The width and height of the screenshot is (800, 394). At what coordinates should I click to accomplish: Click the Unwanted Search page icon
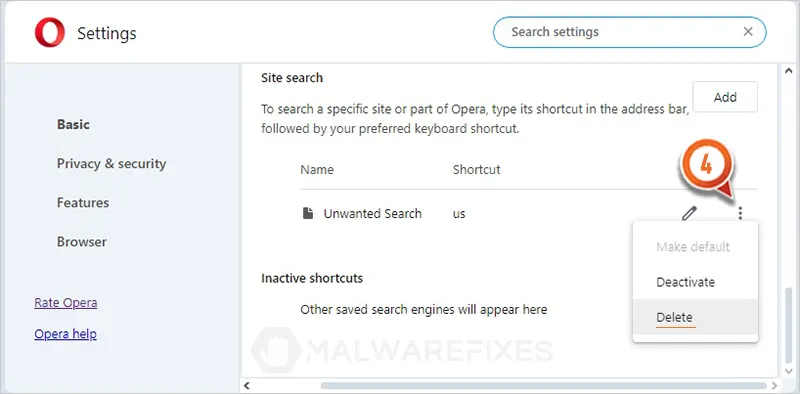308,213
